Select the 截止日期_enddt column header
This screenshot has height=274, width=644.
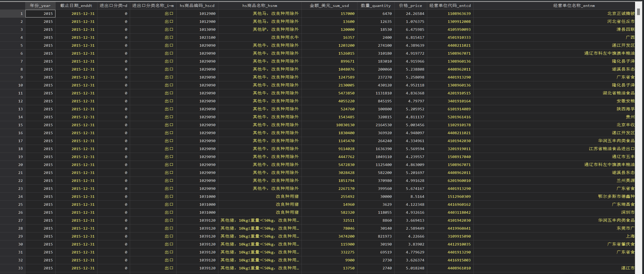(76, 6)
